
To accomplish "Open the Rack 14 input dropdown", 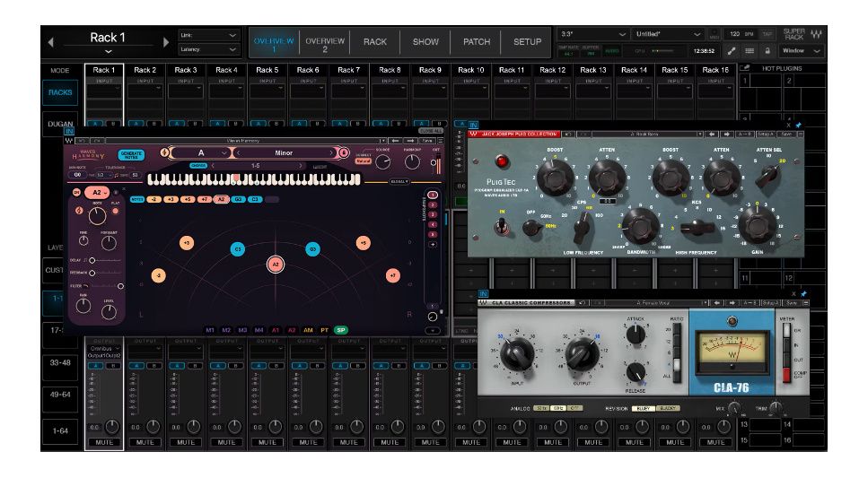I will [x=635, y=91].
